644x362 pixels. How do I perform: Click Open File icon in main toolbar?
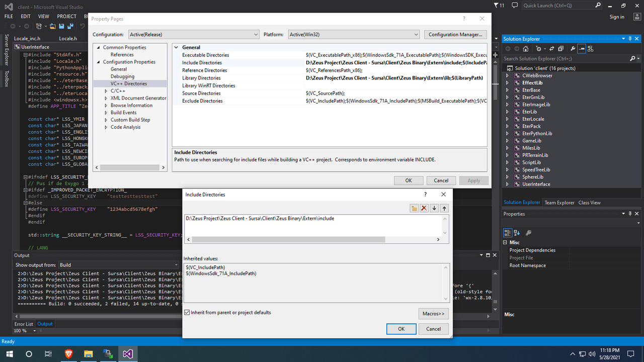coord(52,26)
